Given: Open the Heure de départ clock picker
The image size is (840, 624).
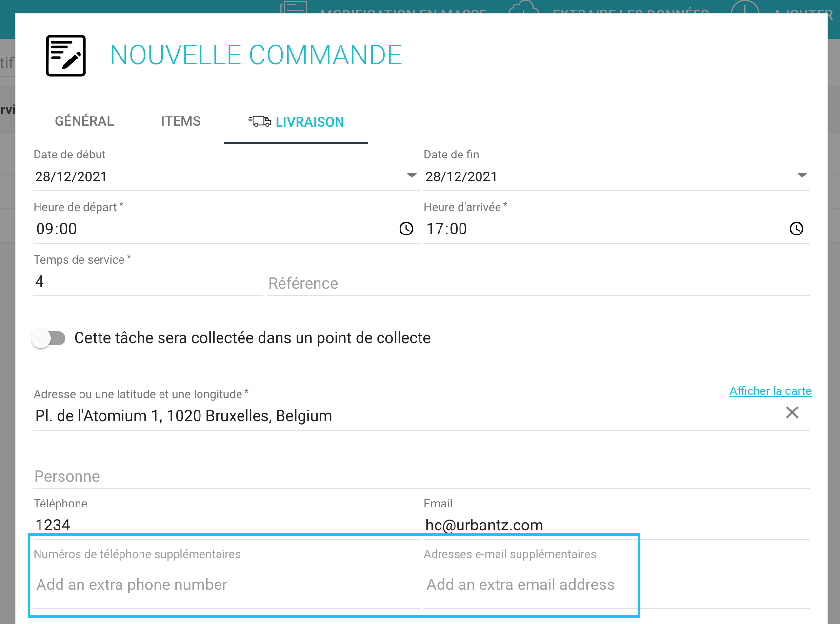Looking at the screenshot, I should coord(406,229).
